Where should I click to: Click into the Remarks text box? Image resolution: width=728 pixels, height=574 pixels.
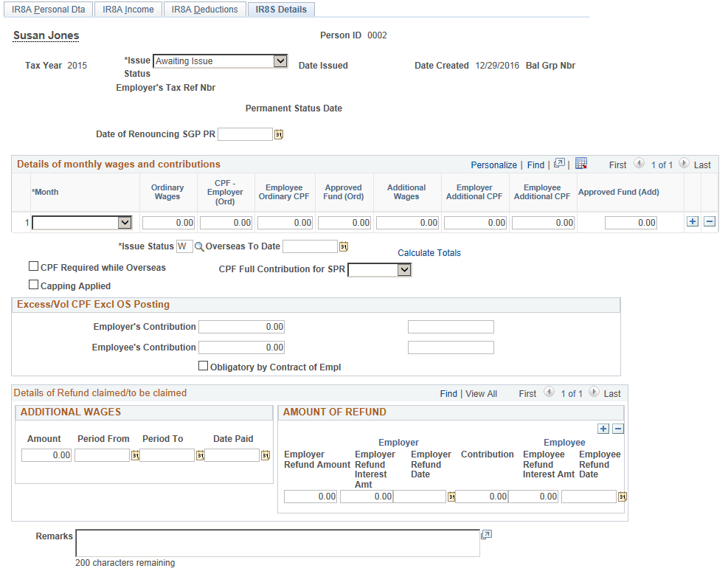[x=277, y=543]
